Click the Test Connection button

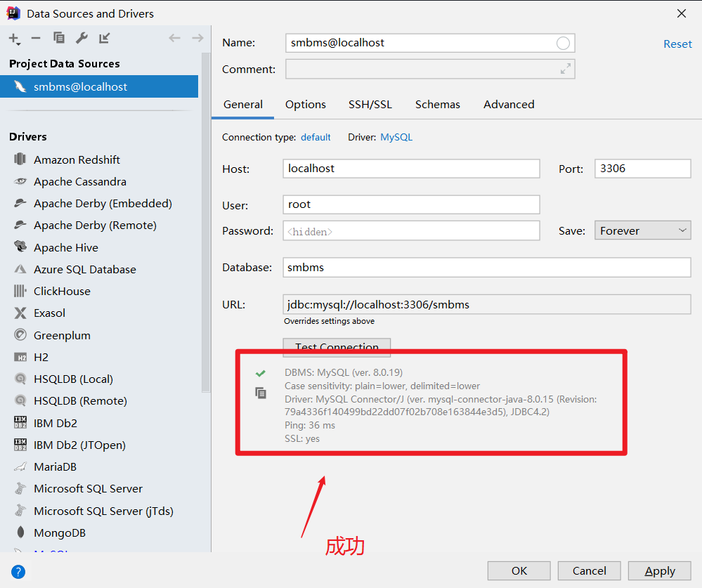[x=337, y=347]
